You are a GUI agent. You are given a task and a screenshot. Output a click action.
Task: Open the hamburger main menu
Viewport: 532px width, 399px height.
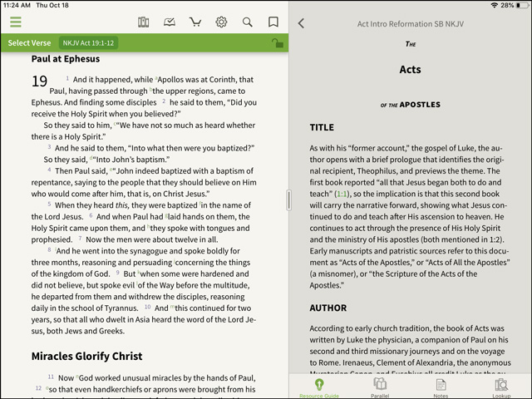click(x=16, y=22)
